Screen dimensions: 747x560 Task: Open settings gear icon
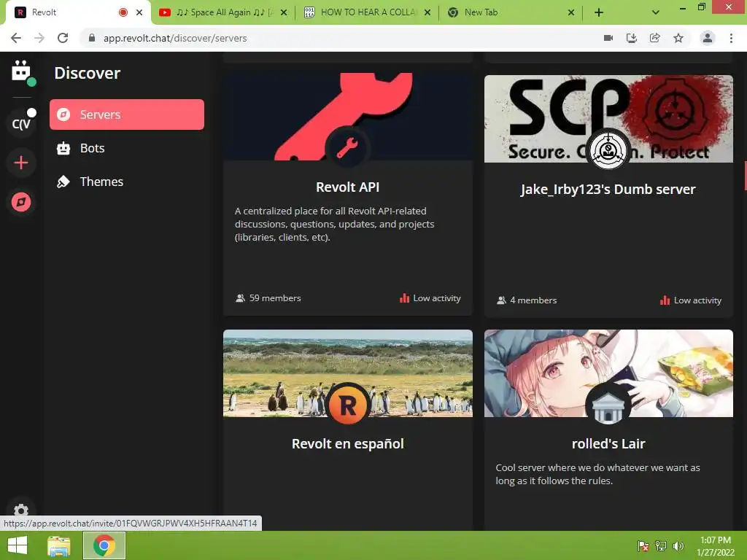pos(21,511)
